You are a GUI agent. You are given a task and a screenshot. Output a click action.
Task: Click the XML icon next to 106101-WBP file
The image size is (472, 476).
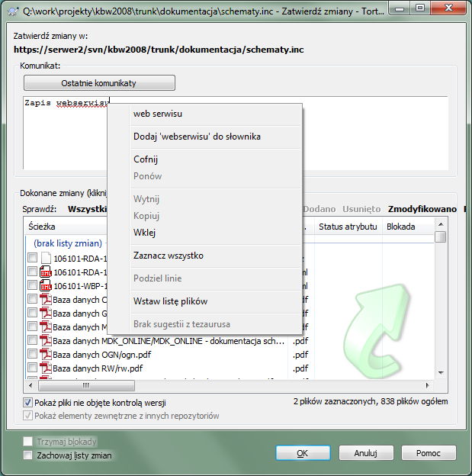pos(46,285)
